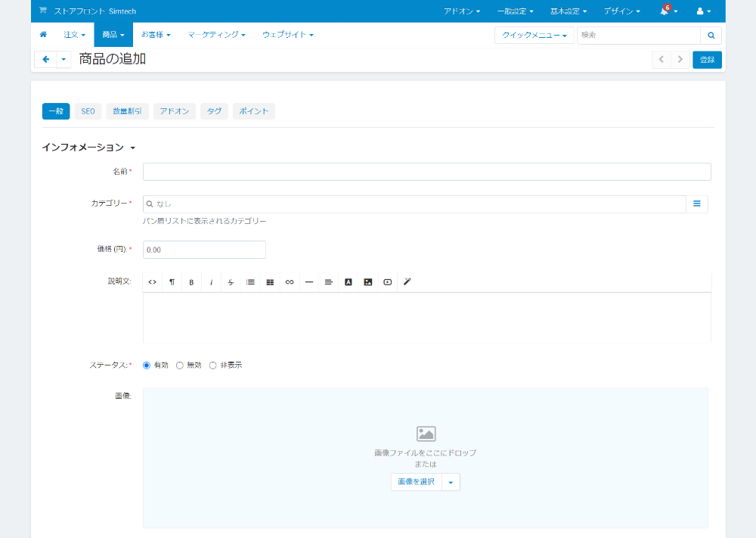Select the 無効 status radio button
This screenshot has width=756, height=538.
pyautogui.click(x=179, y=365)
